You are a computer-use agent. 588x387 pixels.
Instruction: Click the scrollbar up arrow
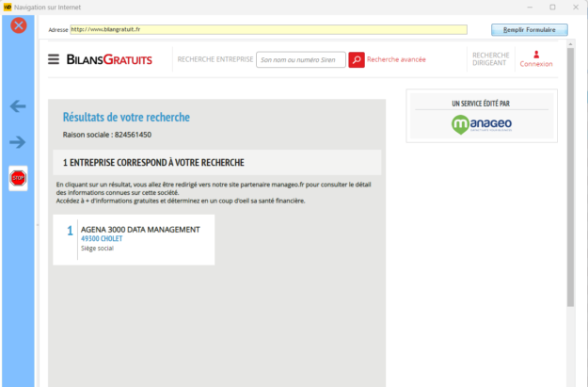point(570,43)
